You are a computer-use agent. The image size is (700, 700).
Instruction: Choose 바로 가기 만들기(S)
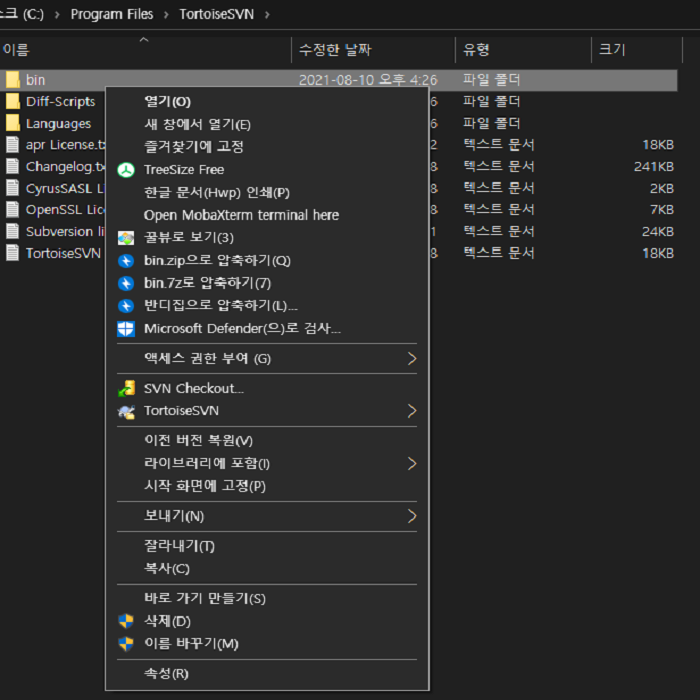coord(267,598)
